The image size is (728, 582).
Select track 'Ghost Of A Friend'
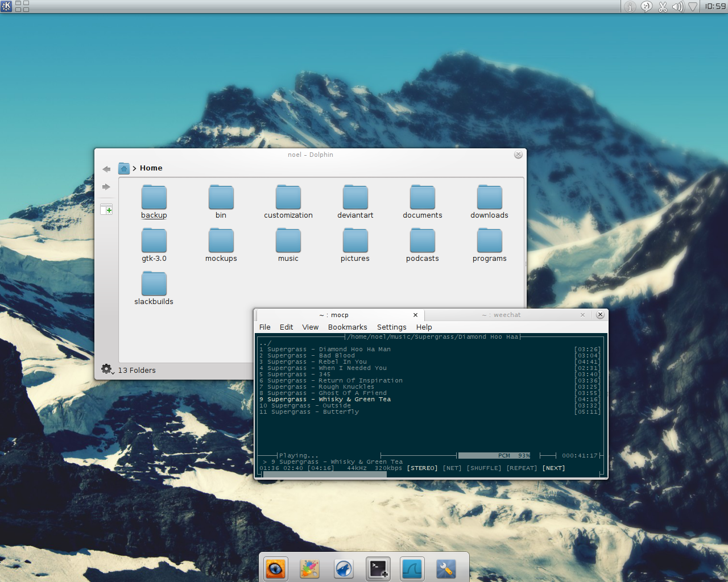click(430, 393)
